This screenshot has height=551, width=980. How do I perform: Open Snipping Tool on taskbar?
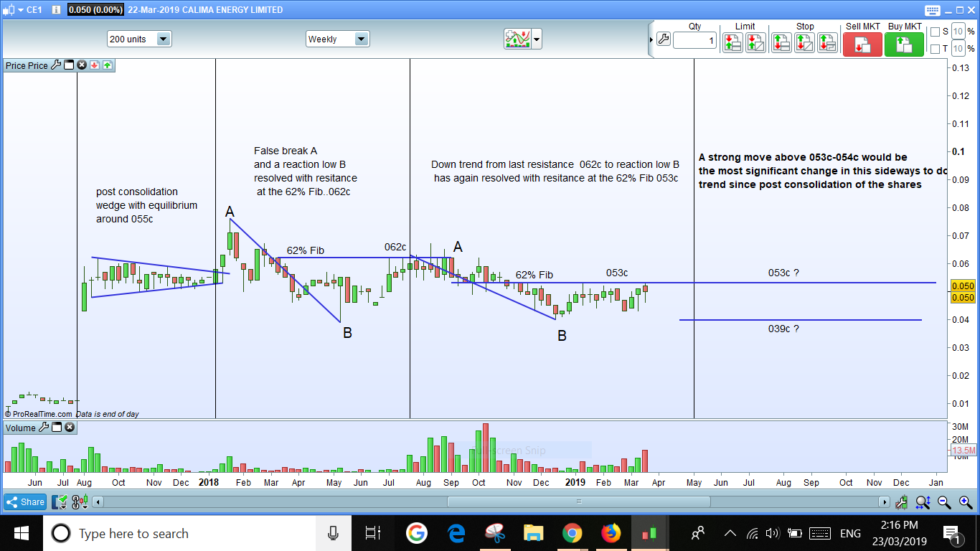494,533
